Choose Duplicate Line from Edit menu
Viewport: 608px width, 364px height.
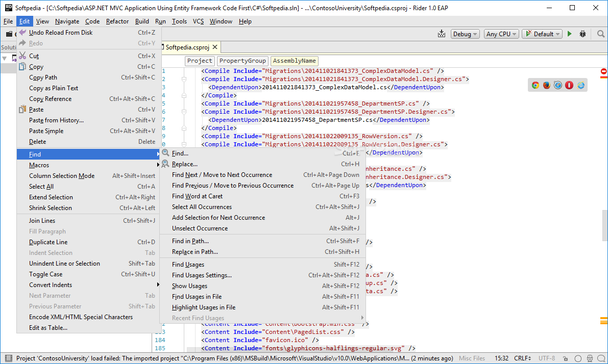point(88,242)
